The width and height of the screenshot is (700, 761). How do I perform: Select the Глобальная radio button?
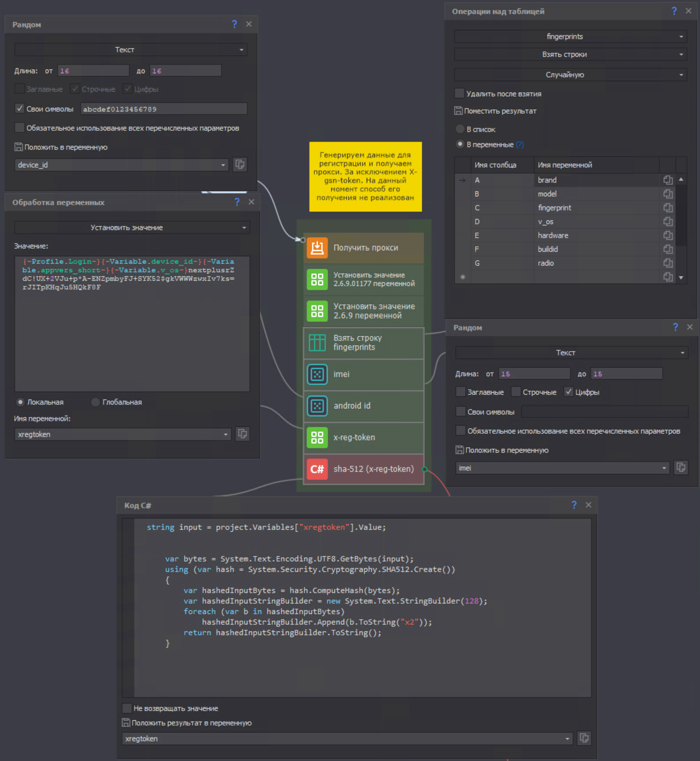point(95,402)
